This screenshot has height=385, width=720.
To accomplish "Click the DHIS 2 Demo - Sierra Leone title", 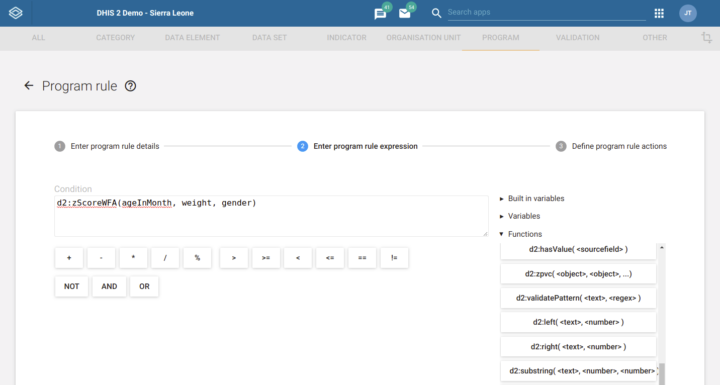I will (145, 13).
